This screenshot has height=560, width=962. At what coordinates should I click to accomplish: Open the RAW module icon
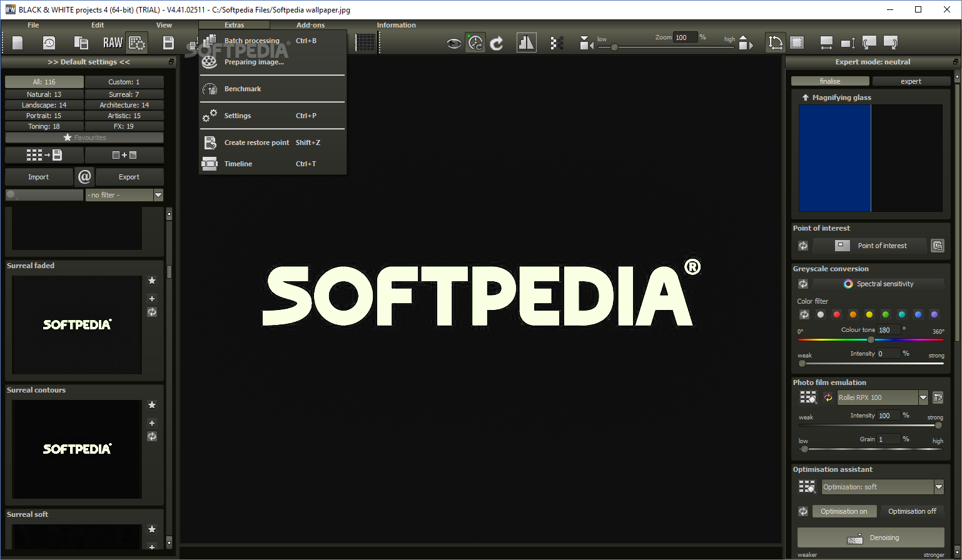pyautogui.click(x=113, y=42)
